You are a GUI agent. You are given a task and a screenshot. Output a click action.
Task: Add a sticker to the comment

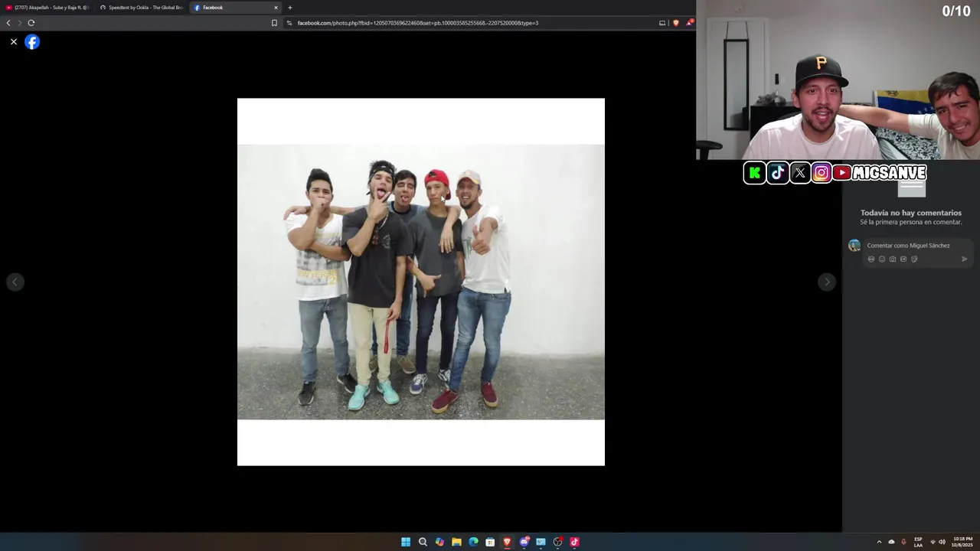pyautogui.click(x=914, y=259)
